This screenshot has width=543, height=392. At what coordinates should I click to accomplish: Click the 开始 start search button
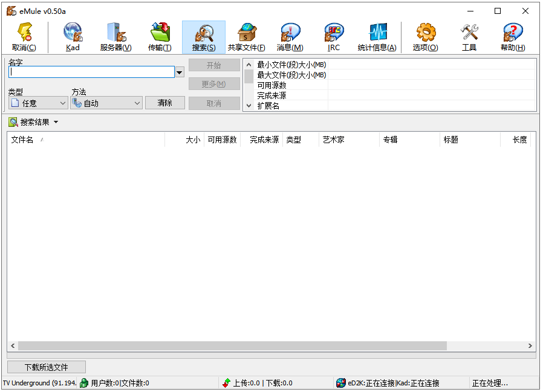214,65
